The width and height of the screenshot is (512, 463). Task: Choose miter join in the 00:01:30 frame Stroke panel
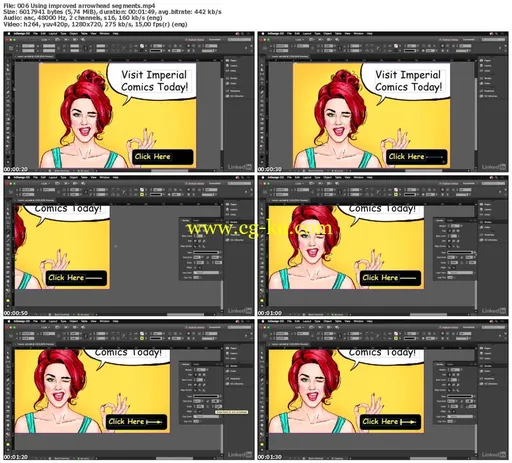(x=449, y=385)
